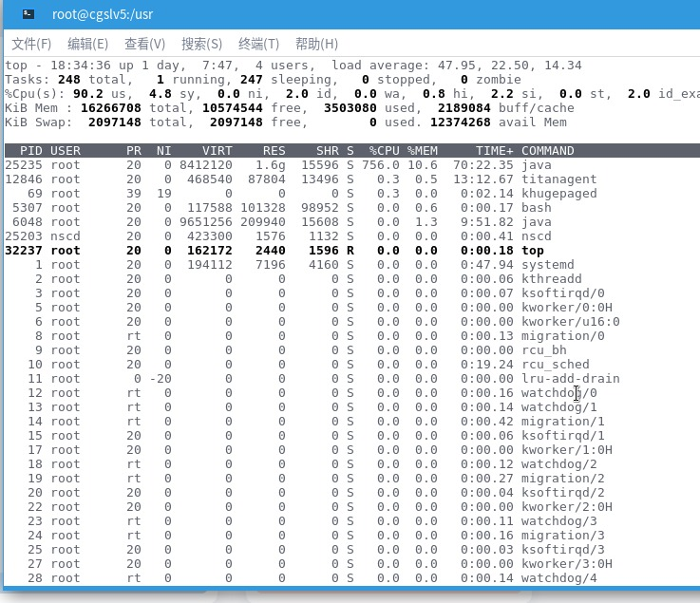Image resolution: width=700 pixels, height=603 pixels.
Task: Click the systemd command name
Action: tap(548, 265)
